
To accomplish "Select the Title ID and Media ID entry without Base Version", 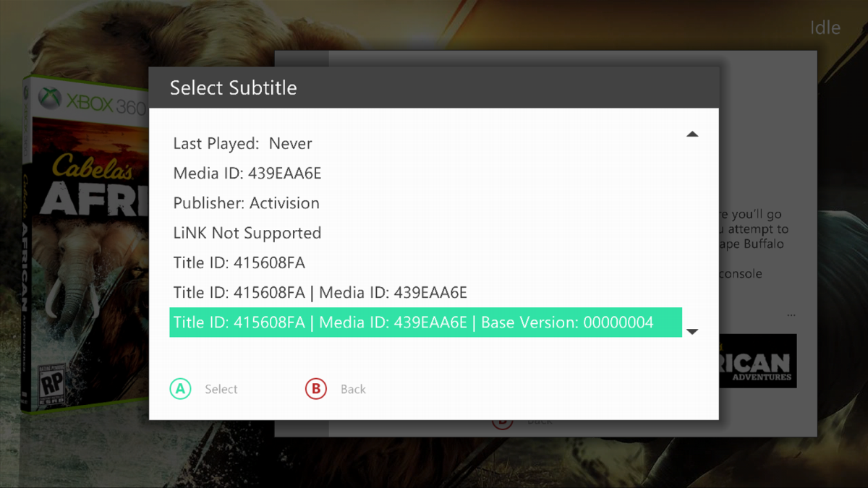I will (320, 292).
